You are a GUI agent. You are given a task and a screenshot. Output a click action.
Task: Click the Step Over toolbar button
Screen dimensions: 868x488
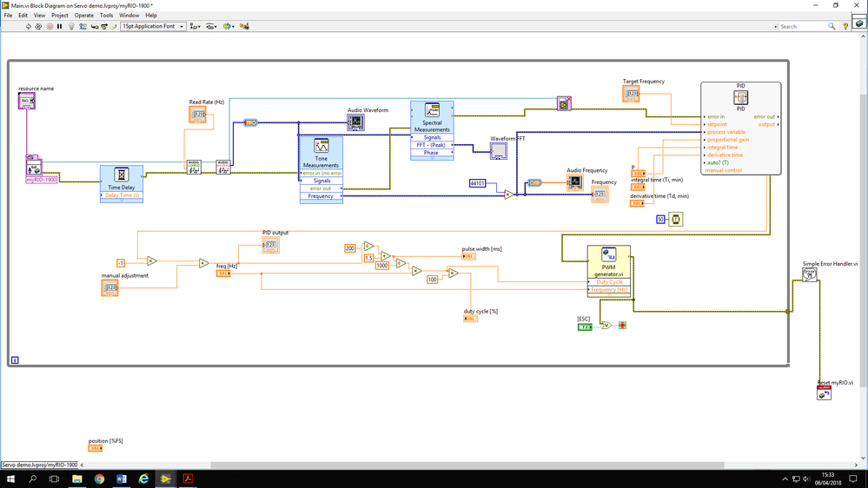click(x=104, y=27)
